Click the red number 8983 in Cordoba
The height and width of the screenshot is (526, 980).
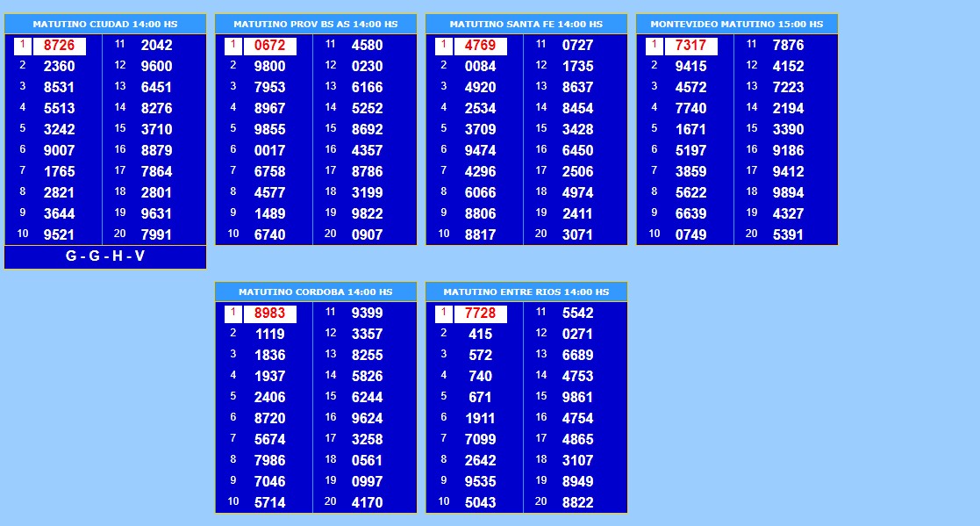coord(269,313)
